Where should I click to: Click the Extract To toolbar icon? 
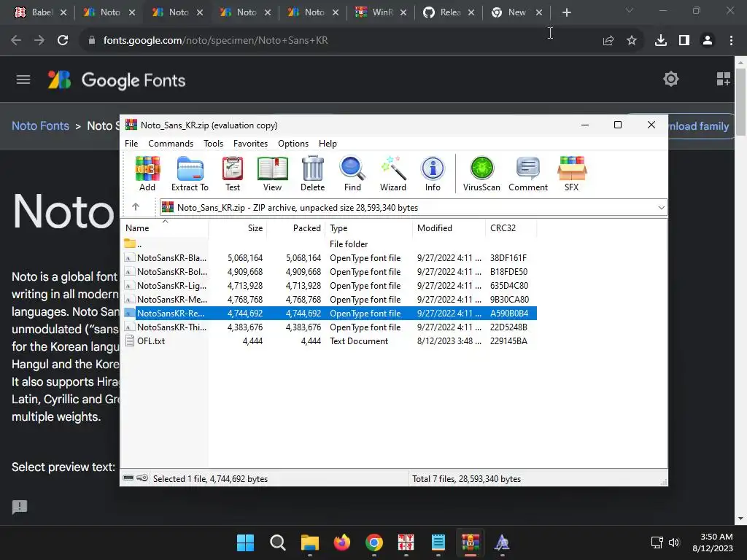coord(190,174)
